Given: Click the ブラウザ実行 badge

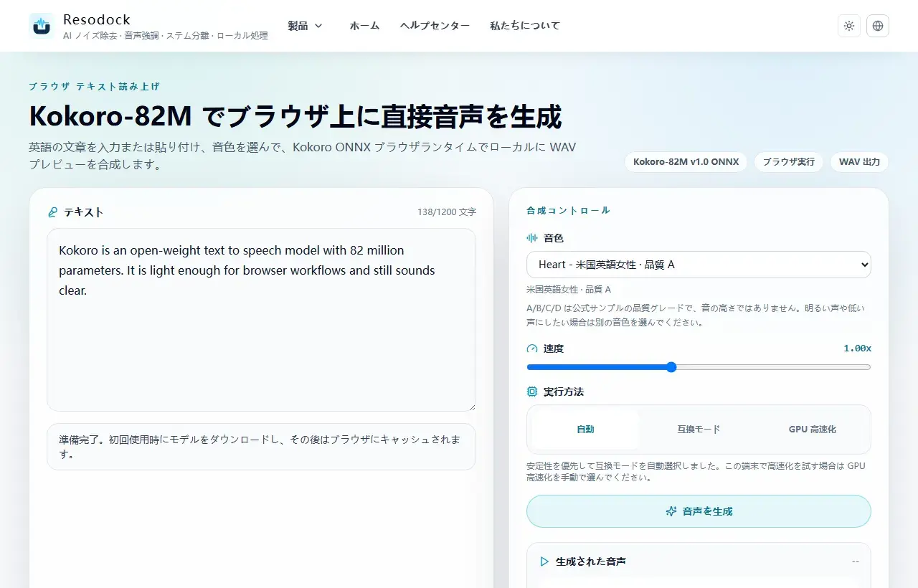Looking at the screenshot, I should [789, 162].
